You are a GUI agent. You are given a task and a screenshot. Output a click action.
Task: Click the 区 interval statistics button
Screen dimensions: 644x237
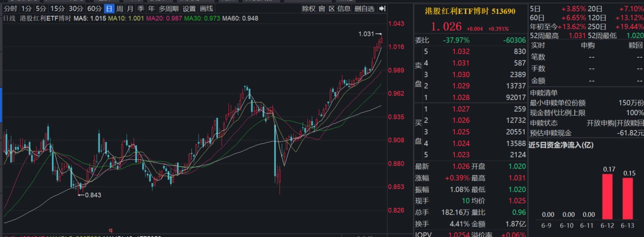tap(331, 9)
